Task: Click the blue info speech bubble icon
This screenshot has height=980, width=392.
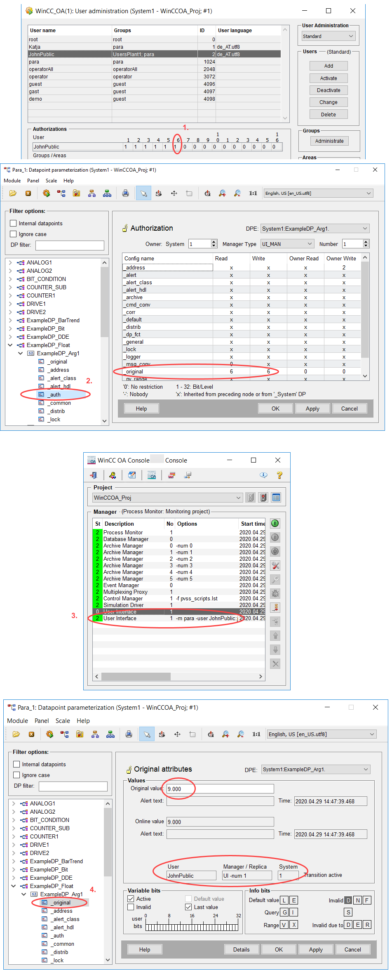Action: point(263,475)
